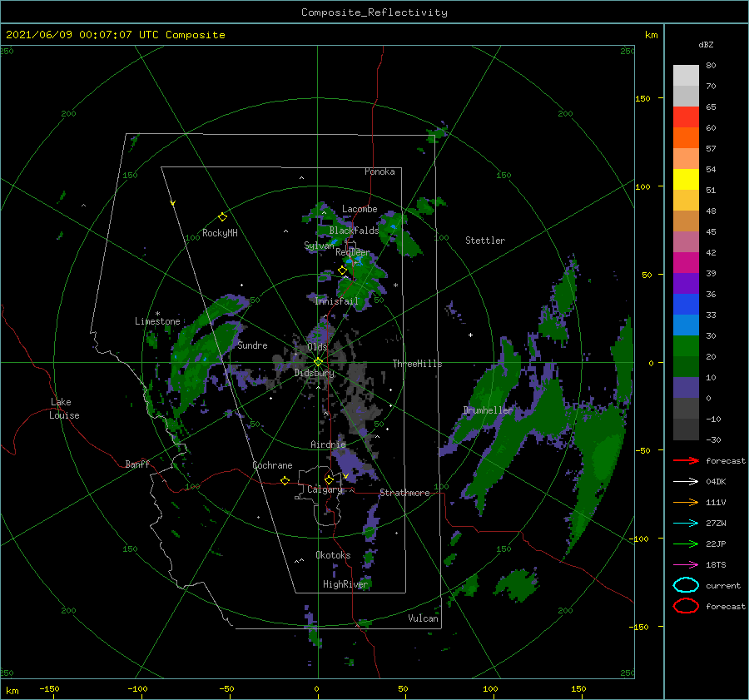Click the Drumheller city label

488,410
